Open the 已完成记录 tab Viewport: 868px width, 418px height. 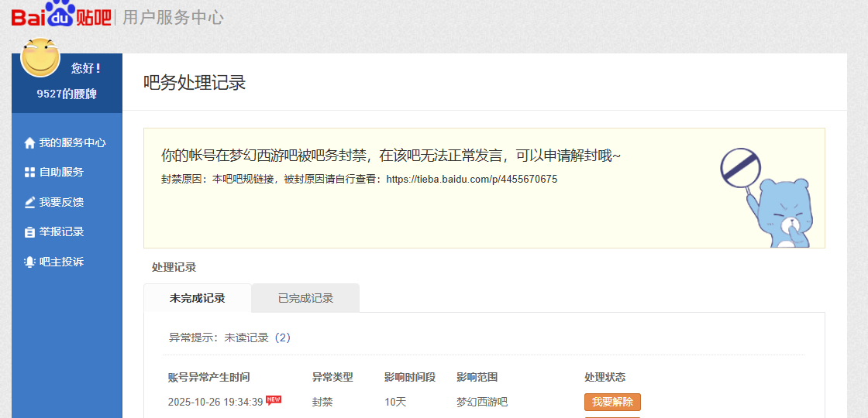point(305,298)
